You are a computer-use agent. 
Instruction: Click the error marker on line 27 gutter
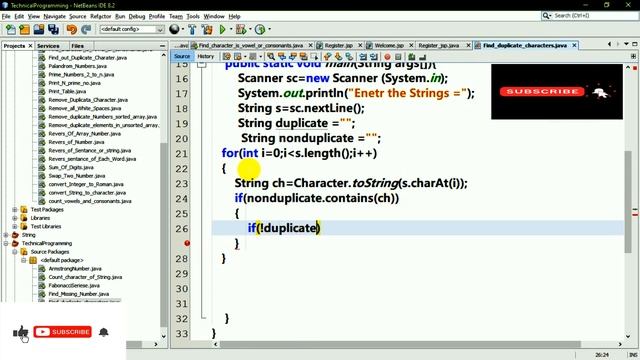[187, 243]
